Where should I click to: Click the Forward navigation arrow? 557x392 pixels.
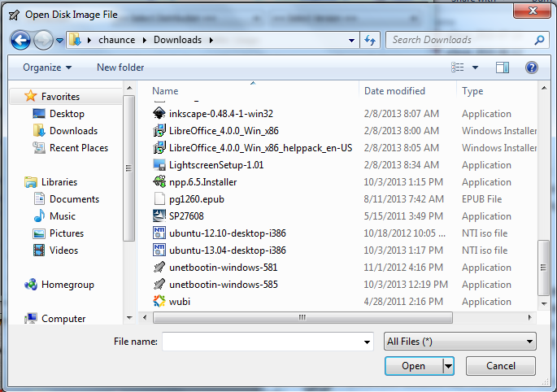coord(43,40)
